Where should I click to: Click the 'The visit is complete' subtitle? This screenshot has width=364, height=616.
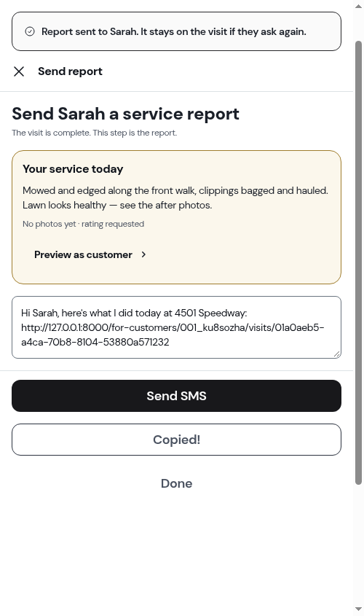[x=94, y=133]
